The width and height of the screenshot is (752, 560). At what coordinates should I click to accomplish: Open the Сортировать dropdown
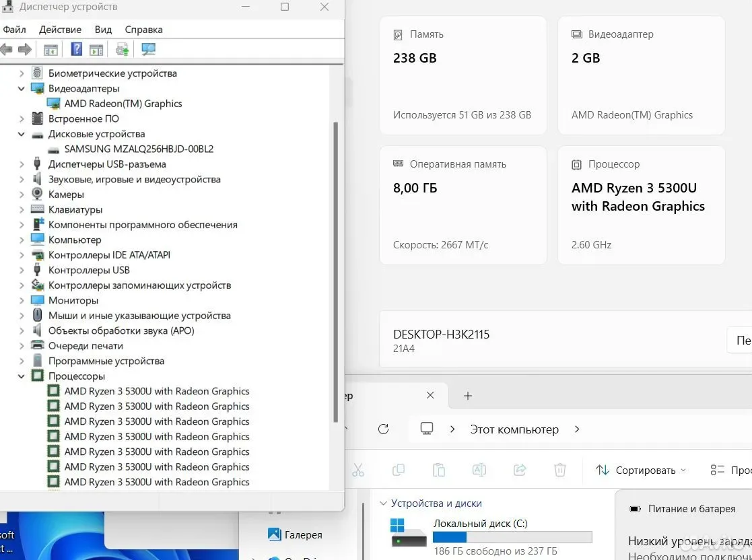[x=640, y=470]
